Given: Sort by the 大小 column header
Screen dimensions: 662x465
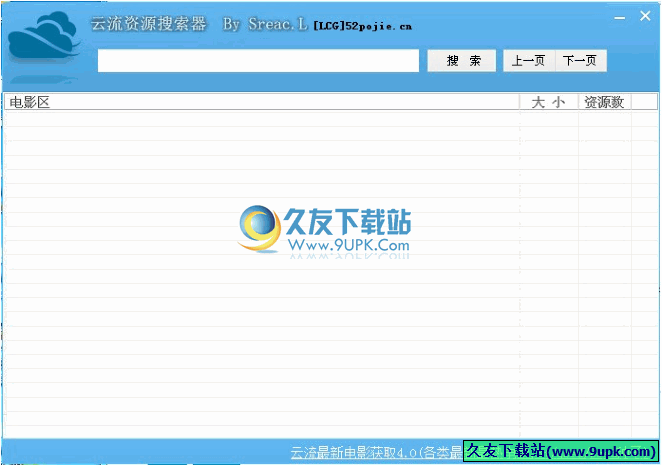Looking at the screenshot, I should (x=548, y=102).
